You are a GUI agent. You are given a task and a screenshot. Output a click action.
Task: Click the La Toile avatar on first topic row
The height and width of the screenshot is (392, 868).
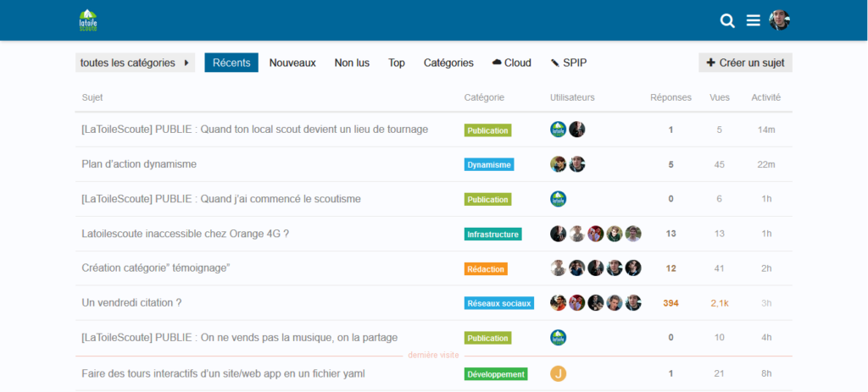click(x=558, y=130)
